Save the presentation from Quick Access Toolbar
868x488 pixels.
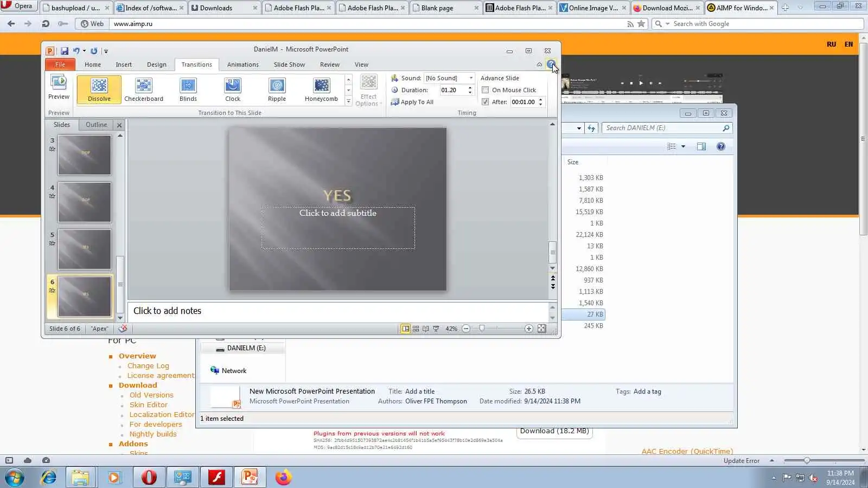(x=65, y=51)
